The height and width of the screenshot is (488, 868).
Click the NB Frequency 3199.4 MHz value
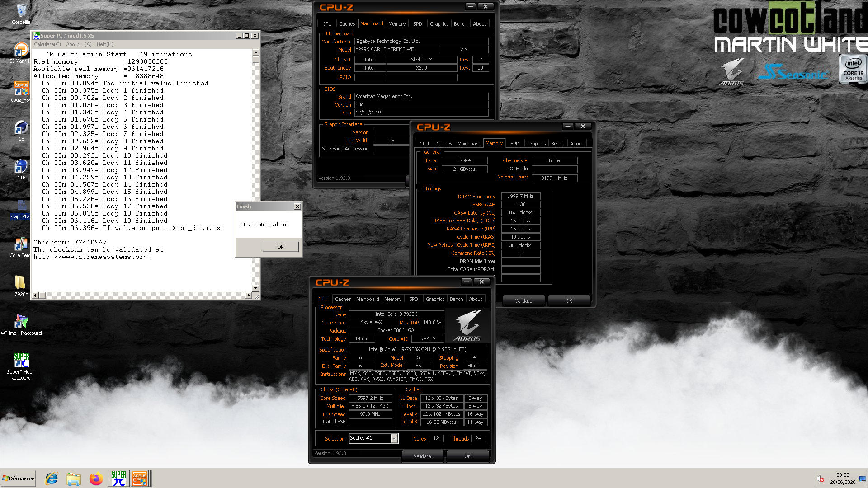(554, 178)
